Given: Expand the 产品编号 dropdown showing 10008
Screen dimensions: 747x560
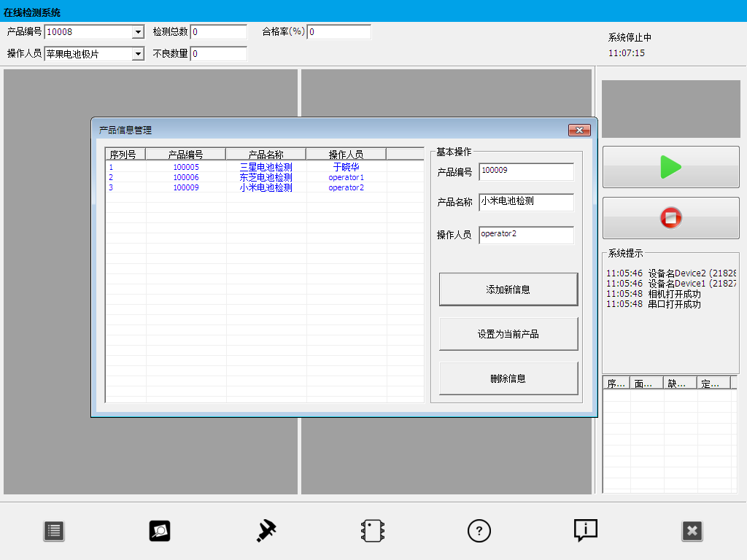Looking at the screenshot, I should [x=138, y=32].
